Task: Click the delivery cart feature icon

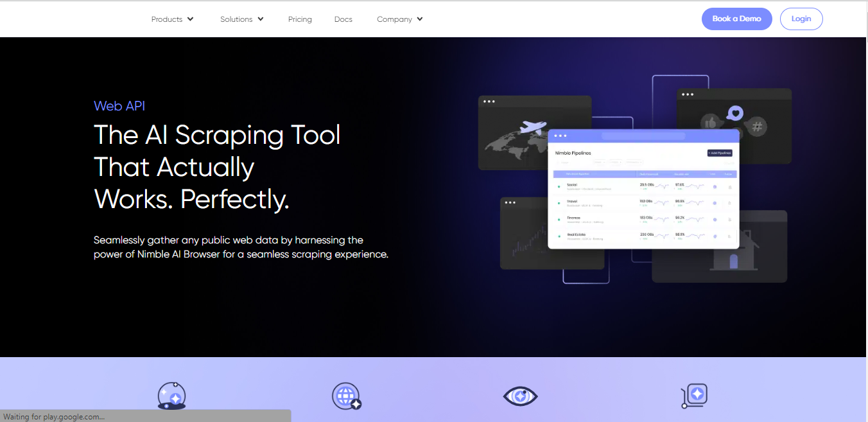Action: (694, 396)
